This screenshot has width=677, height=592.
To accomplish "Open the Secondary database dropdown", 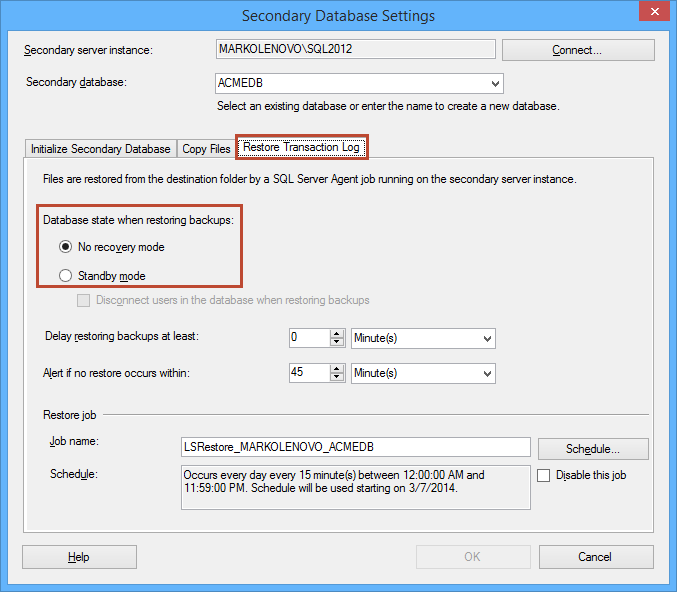I will click(494, 84).
